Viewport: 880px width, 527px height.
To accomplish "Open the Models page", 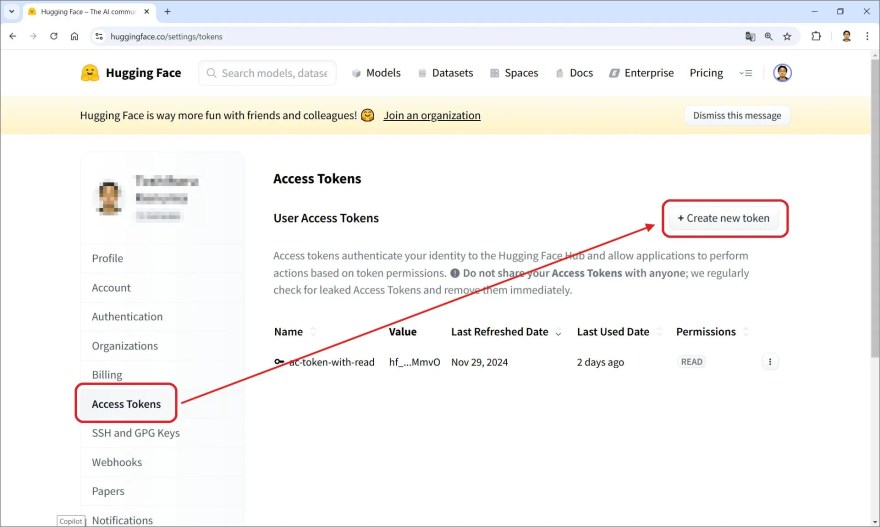I will click(376, 73).
